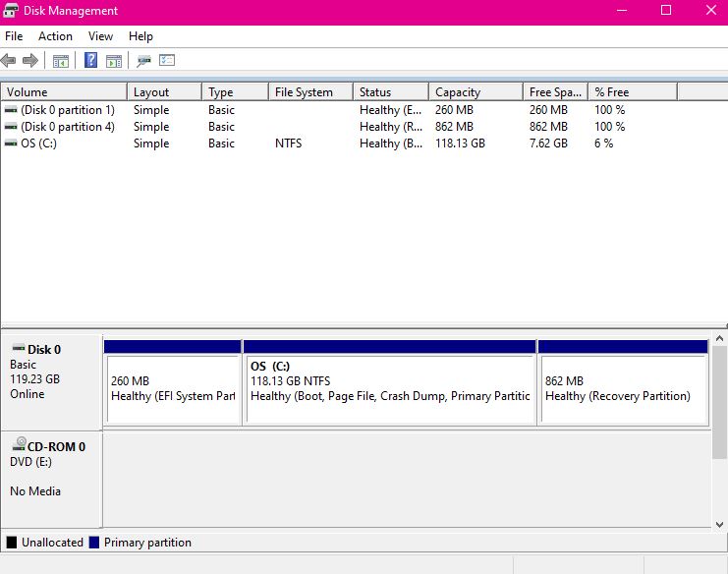Select the Disk 0 Basic 119.23 GB label
The height and width of the screenshot is (574, 728).
[x=51, y=382]
